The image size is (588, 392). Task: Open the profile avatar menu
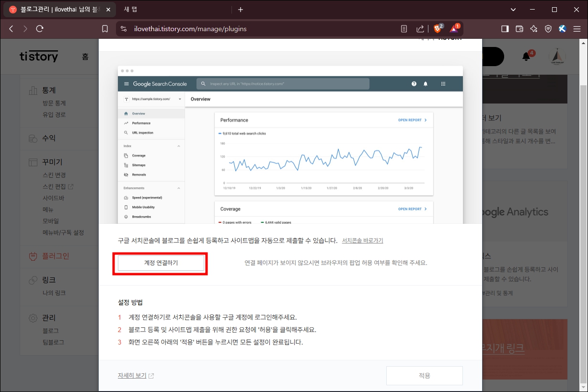click(x=557, y=57)
